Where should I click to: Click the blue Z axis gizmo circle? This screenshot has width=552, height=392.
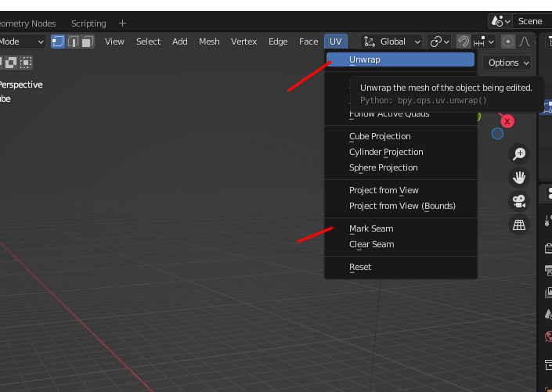[x=497, y=134]
